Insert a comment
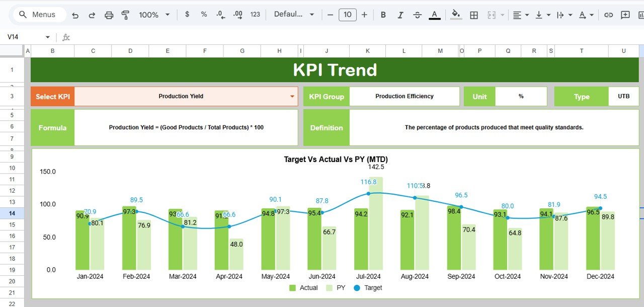Image resolution: width=644 pixels, height=307 pixels. click(x=625, y=15)
